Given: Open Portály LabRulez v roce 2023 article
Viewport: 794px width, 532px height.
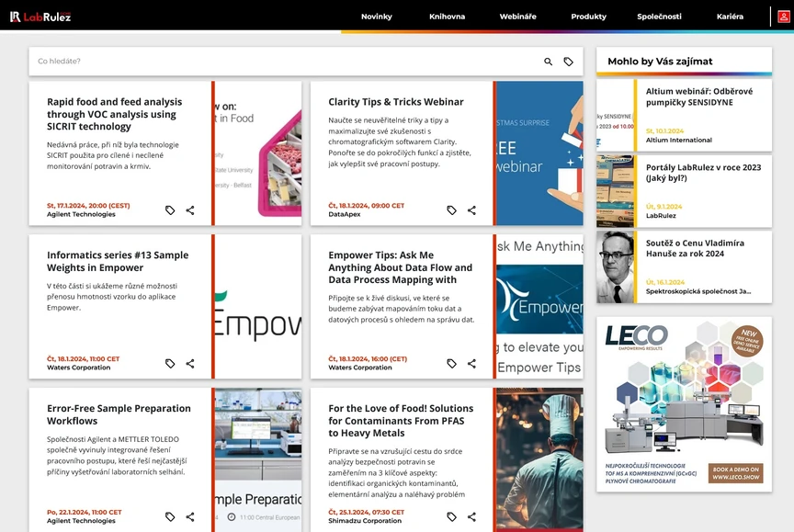Looking at the screenshot, I should pos(704,173).
